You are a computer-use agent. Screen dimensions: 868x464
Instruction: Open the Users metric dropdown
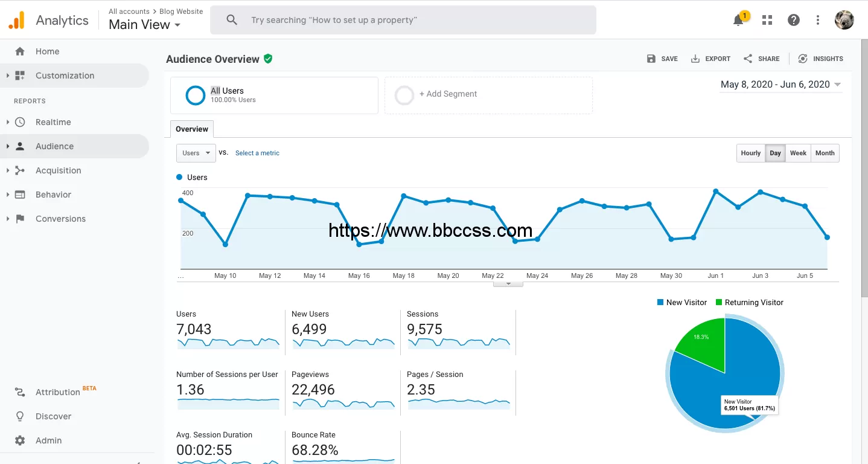pyautogui.click(x=196, y=153)
